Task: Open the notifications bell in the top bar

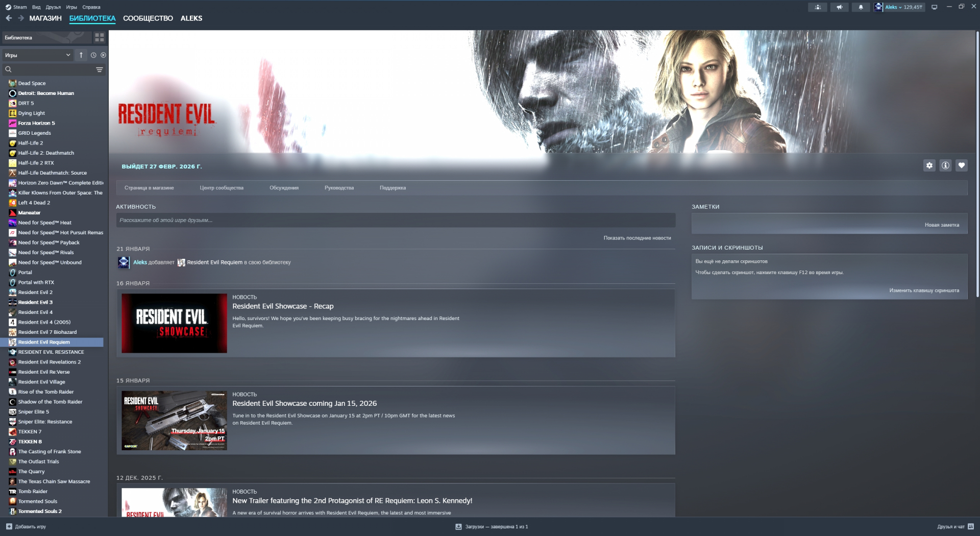Action: pyautogui.click(x=861, y=7)
